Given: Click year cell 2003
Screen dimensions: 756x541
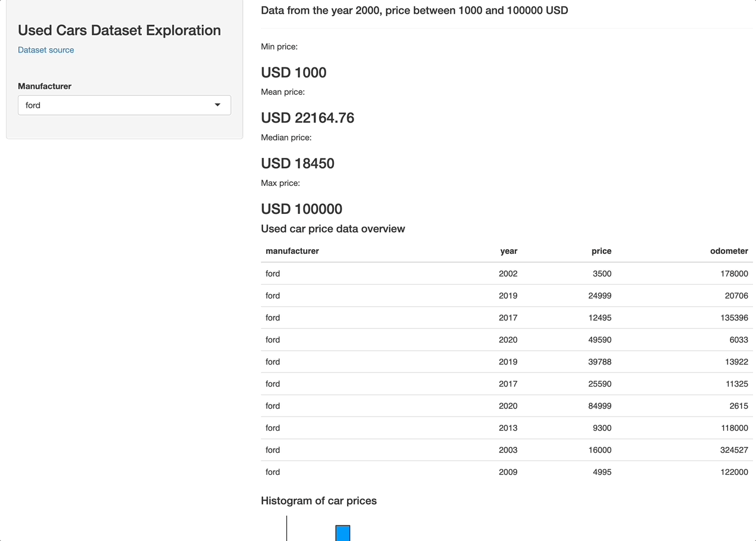Looking at the screenshot, I should 508,450.
